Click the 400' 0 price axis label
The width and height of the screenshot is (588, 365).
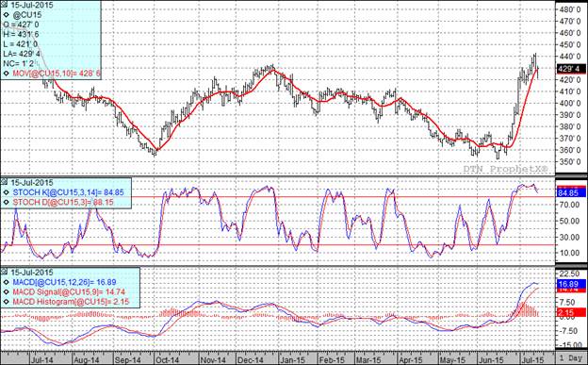571,103
